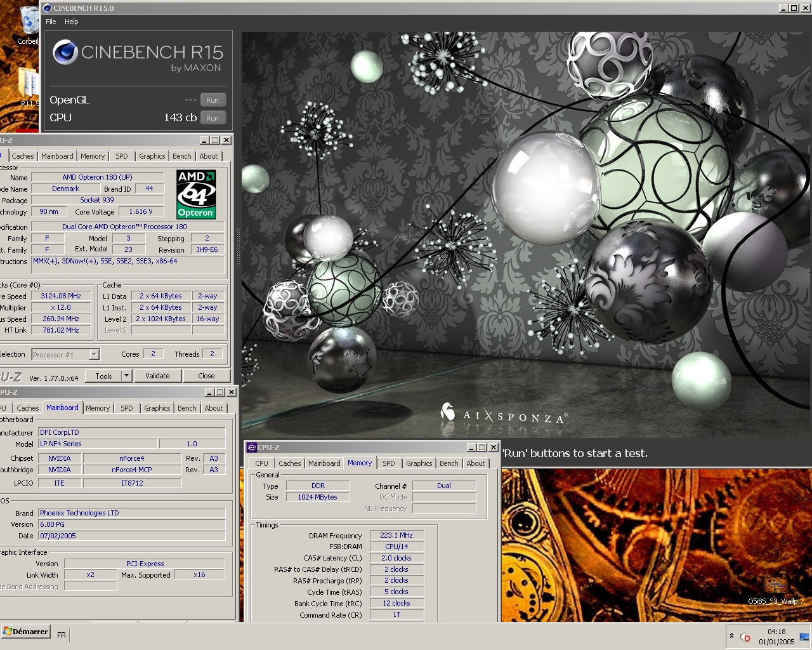The image size is (812, 650).
Task: Switch to SPD tab in the timings CPU-Z window
Action: pos(389,463)
